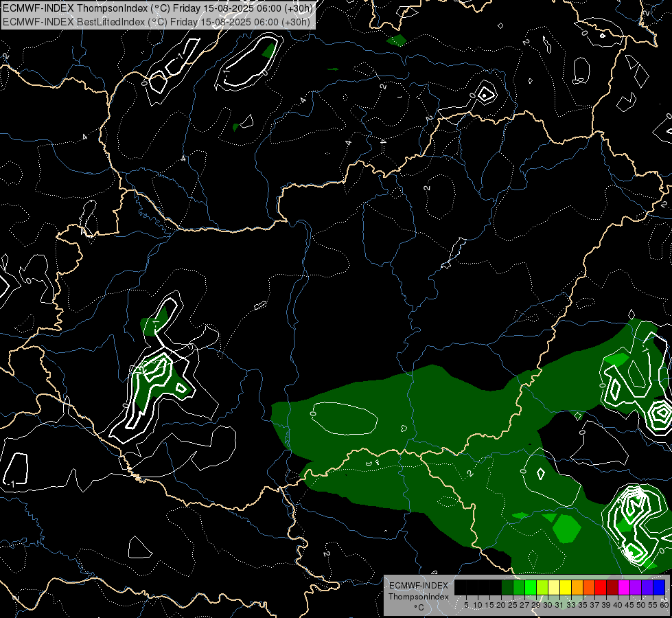Select the bright green 27–29 legend swatch
Image resolution: width=672 pixels, height=618 pixels.
click(531, 587)
